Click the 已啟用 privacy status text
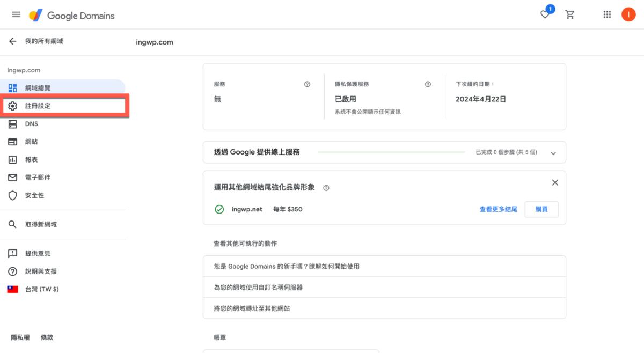644x353 pixels. 346,99
